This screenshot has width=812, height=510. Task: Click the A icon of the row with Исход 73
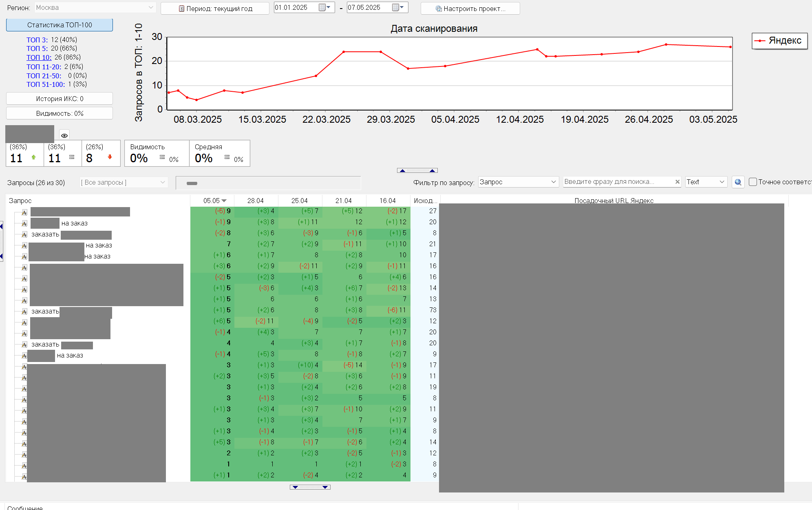click(24, 311)
